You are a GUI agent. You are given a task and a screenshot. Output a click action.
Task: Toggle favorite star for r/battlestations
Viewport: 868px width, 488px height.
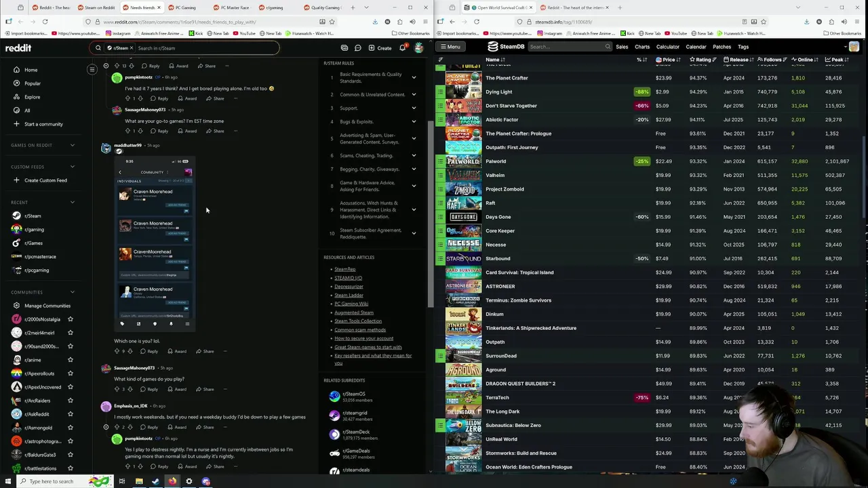point(70,468)
